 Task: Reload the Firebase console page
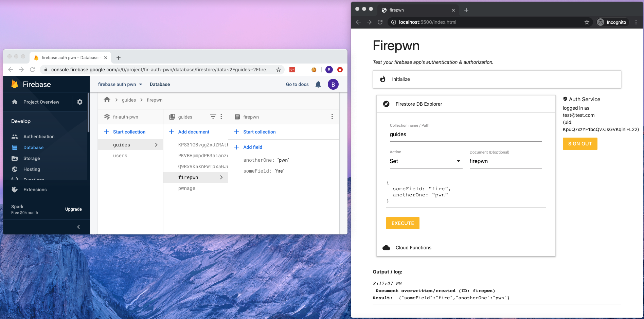point(32,70)
